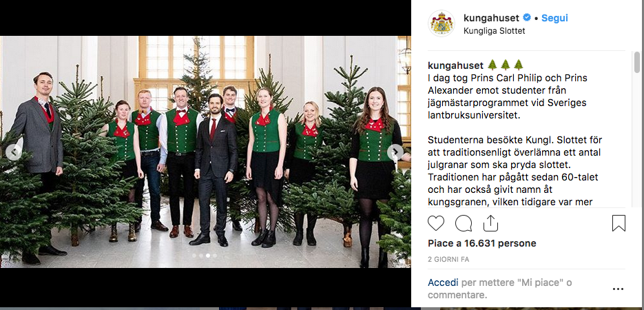Share the post with the share icon
This screenshot has height=310, width=644.
tap(490, 223)
